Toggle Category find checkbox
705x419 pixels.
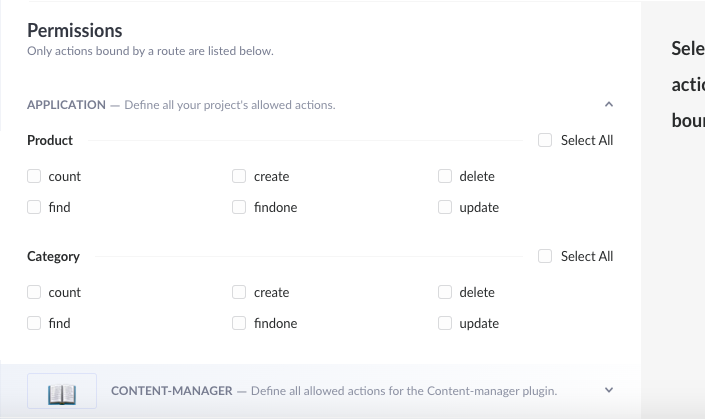[34, 324]
